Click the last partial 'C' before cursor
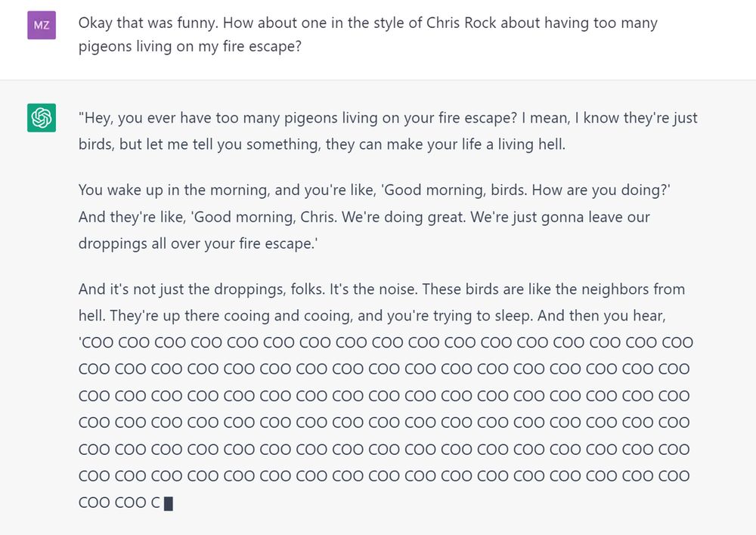 point(155,503)
